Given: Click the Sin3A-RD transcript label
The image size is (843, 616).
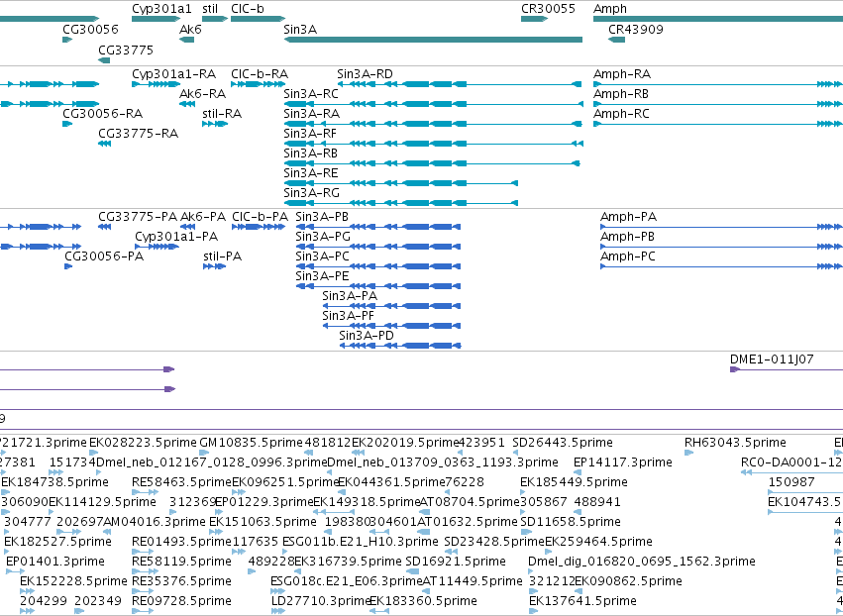Looking at the screenshot, I should click(x=365, y=73).
